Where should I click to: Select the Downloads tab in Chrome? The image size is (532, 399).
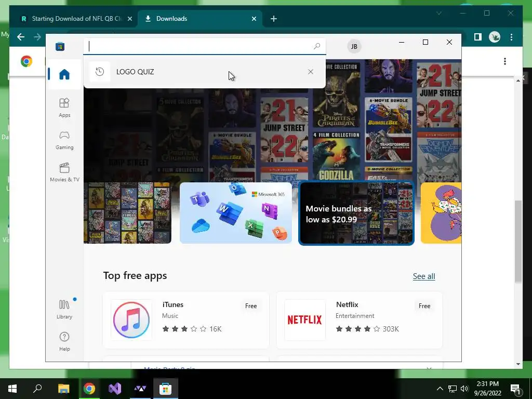click(200, 19)
